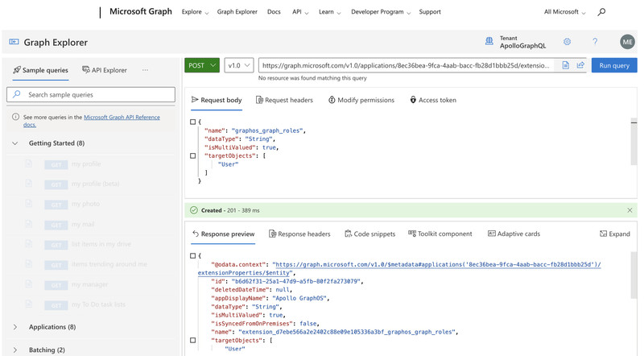The height and width of the screenshot is (356, 644).
Task: Switch to the Response headers tab
Action: pyautogui.click(x=299, y=234)
